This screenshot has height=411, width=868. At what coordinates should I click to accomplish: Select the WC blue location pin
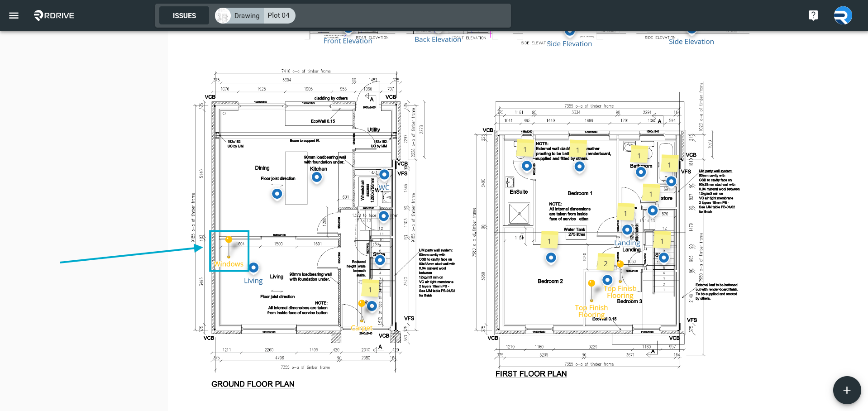[384, 174]
